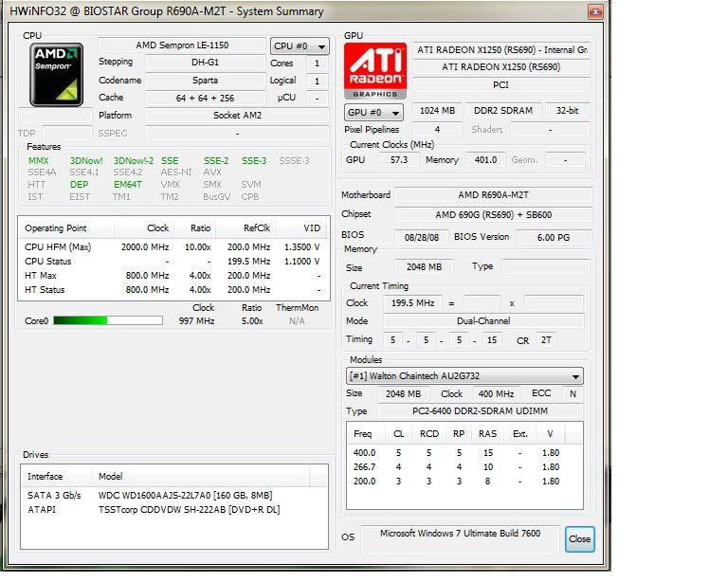728x582 pixels.
Task: Select the RefClk column header
Action: [x=246, y=227]
